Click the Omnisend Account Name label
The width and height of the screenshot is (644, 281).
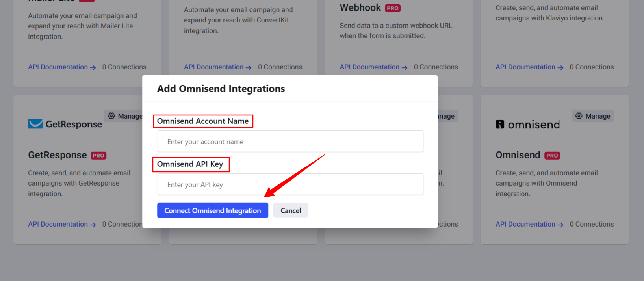[203, 121]
